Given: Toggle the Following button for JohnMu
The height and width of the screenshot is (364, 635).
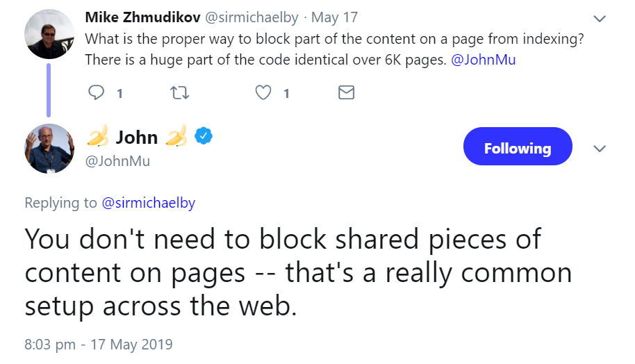Looking at the screenshot, I should (517, 147).
